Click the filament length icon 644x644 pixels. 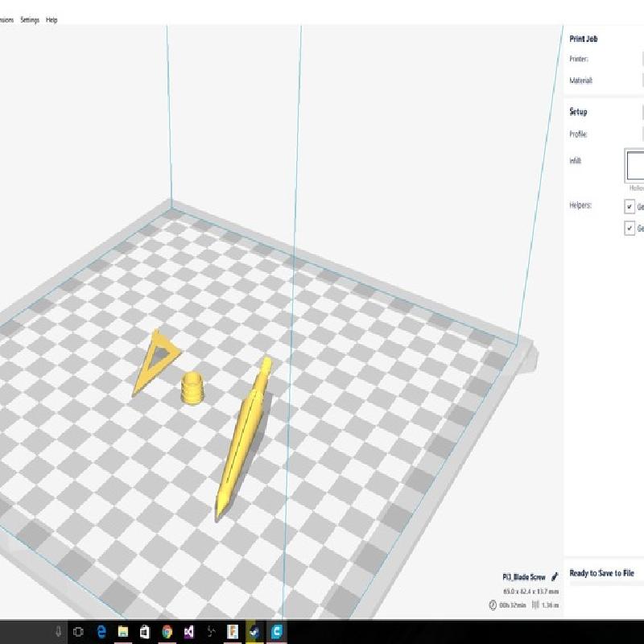pos(536,605)
